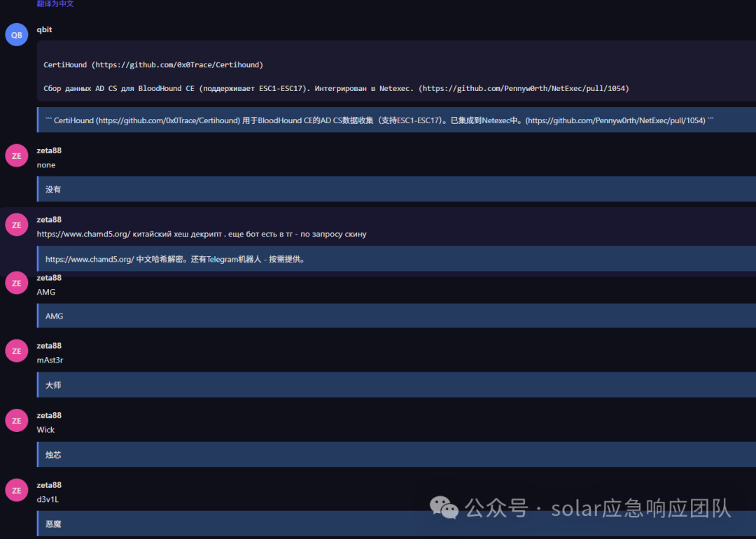
Task: Select the translation block "恶魔"
Action: coord(396,524)
